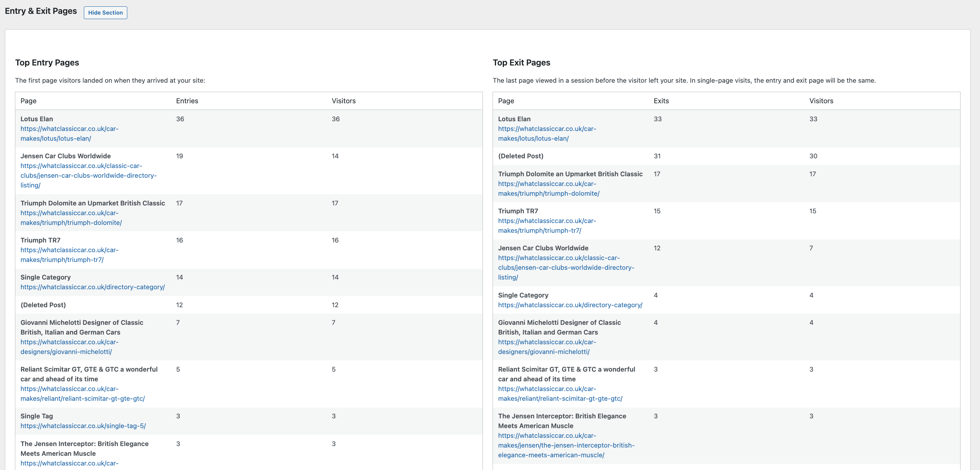
Task: Open Single Category exit page URL
Action: click(570, 305)
